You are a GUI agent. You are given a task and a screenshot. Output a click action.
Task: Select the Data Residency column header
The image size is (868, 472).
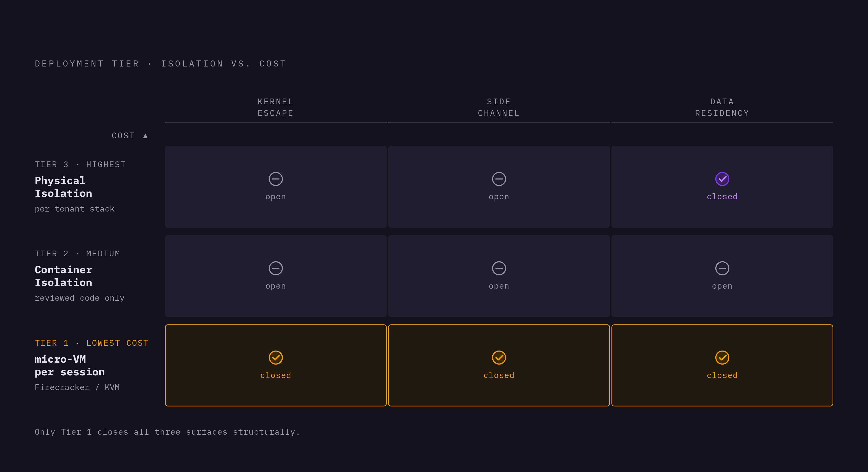[x=722, y=107]
